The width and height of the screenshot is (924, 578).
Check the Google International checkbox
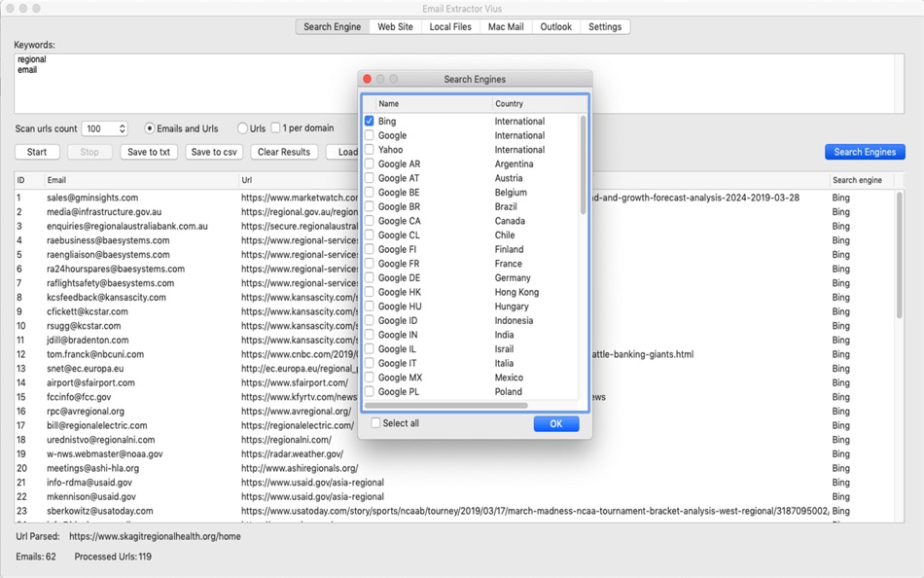pos(369,135)
